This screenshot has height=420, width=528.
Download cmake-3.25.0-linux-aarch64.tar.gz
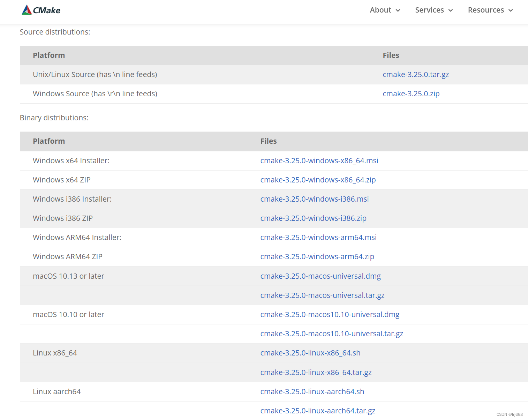tap(318, 411)
